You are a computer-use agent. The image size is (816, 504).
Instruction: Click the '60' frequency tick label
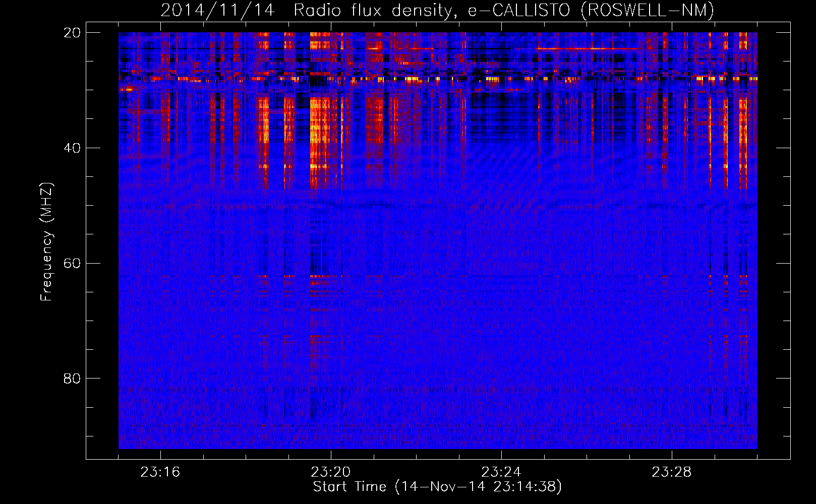[72, 264]
